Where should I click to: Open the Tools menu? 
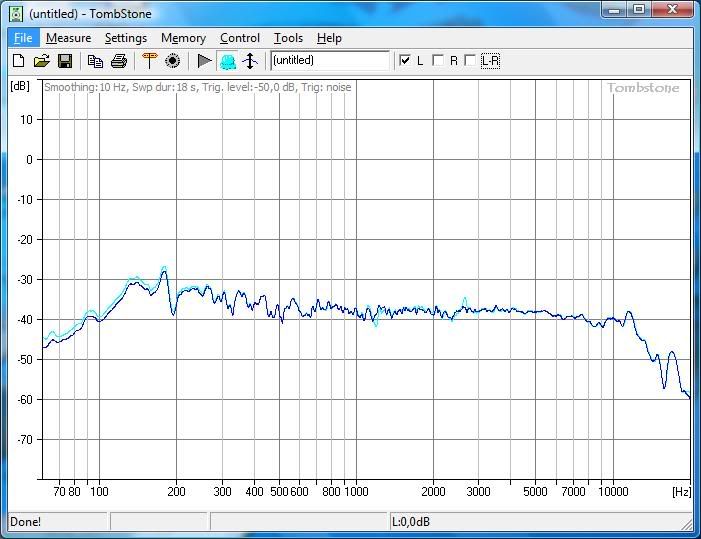point(288,38)
